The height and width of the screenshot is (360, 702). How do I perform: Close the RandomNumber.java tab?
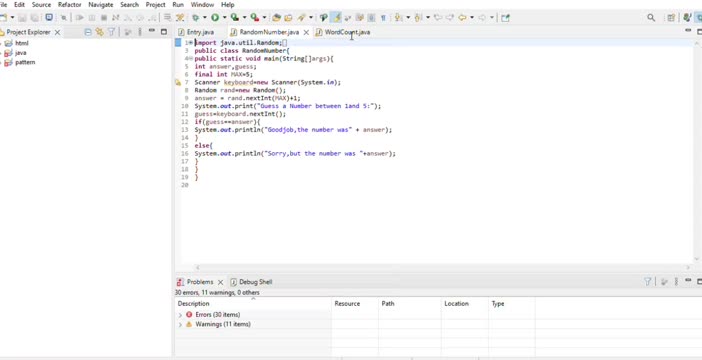(x=306, y=32)
